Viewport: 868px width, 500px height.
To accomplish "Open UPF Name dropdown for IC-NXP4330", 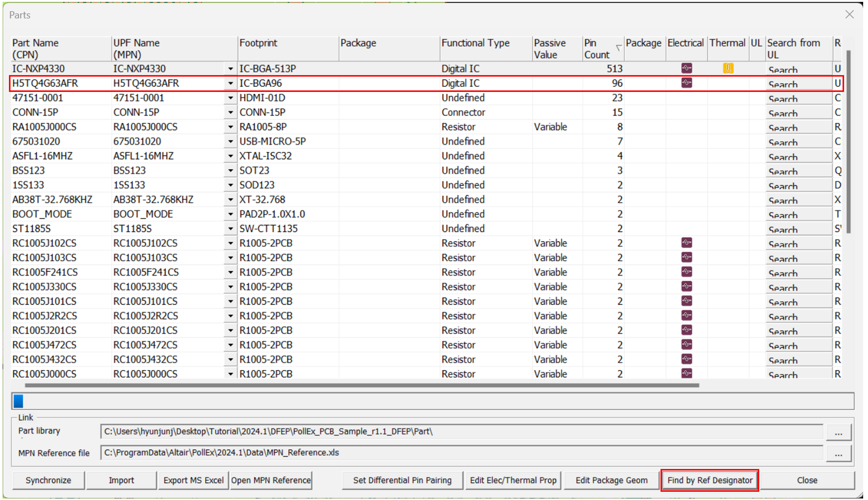I will point(230,69).
